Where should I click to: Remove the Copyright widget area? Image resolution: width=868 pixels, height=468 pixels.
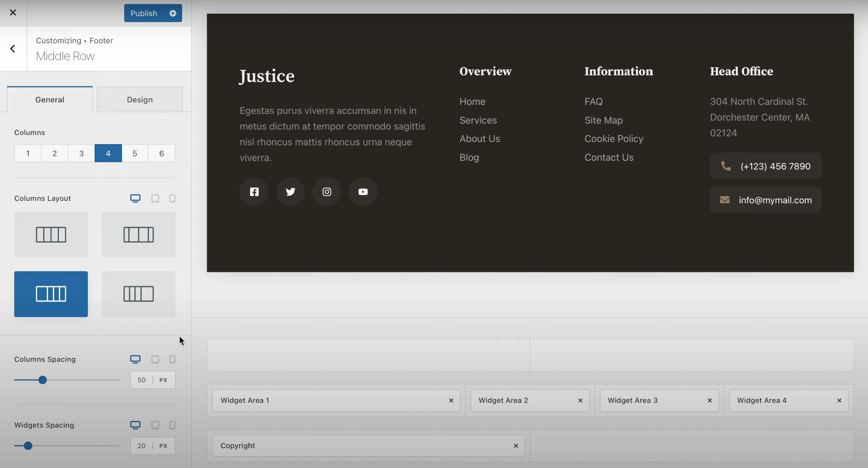tap(515, 445)
